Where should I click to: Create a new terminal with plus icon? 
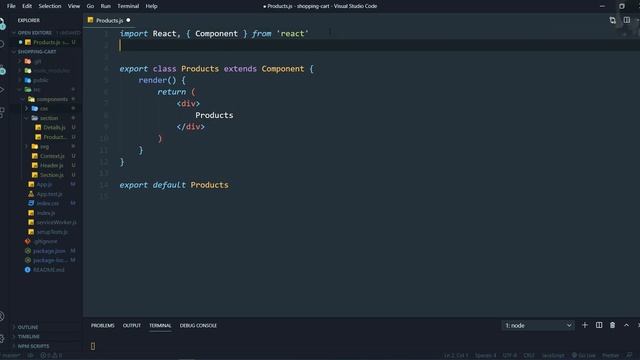(x=585, y=325)
